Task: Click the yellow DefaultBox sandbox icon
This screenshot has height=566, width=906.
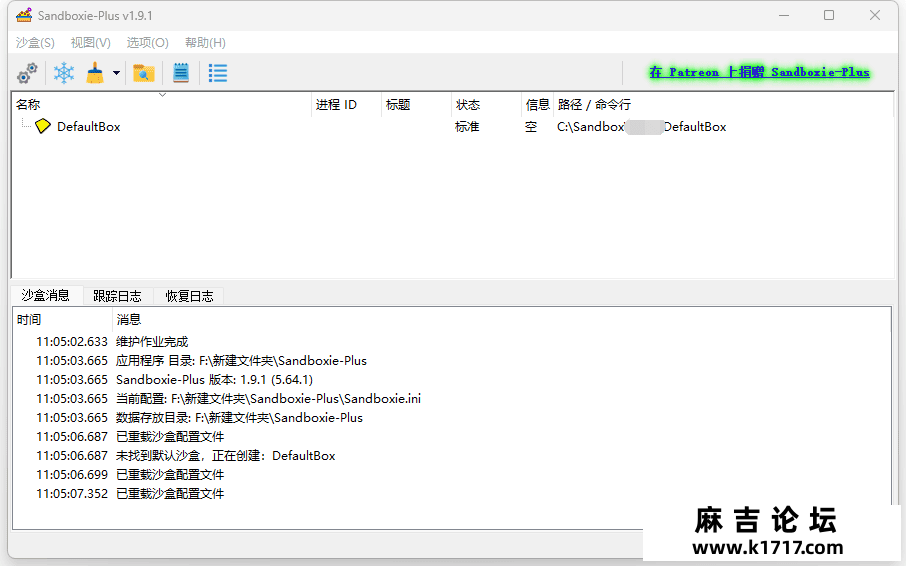Action: (x=43, y=126)
